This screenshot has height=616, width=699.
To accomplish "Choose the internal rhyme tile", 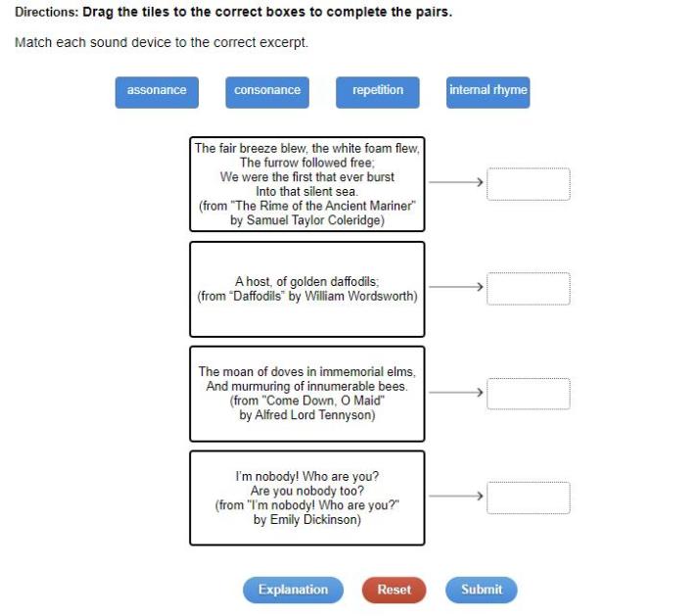I will (488, 91).
